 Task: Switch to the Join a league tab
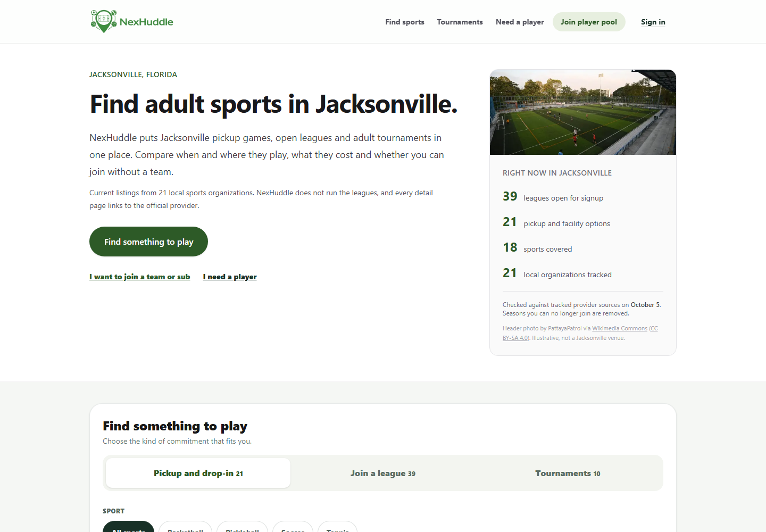[x=383, y=473]
